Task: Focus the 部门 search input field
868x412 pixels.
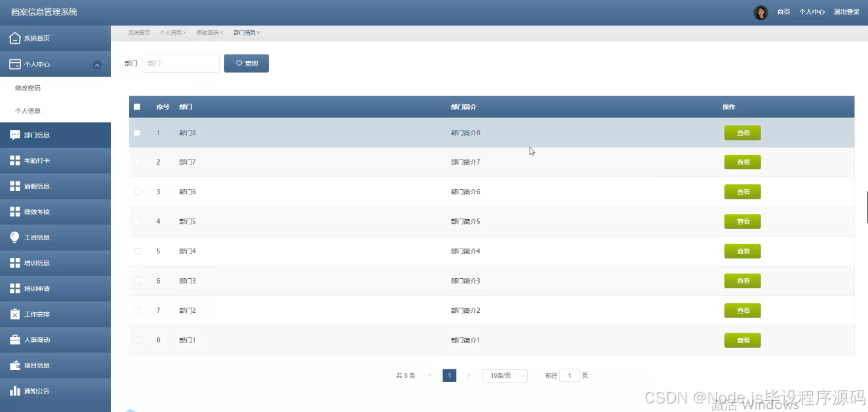Action: click(x=180, y=64)
